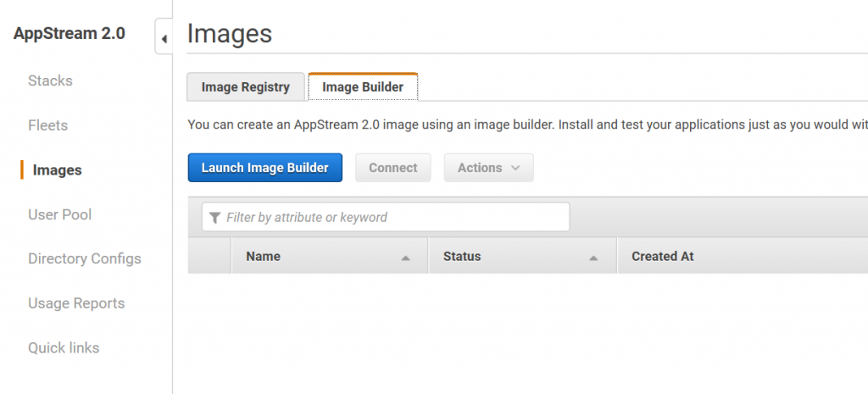Screen dimensions: 868x394
Task: Click the Connect button
Action: click(x=393, y=168)
